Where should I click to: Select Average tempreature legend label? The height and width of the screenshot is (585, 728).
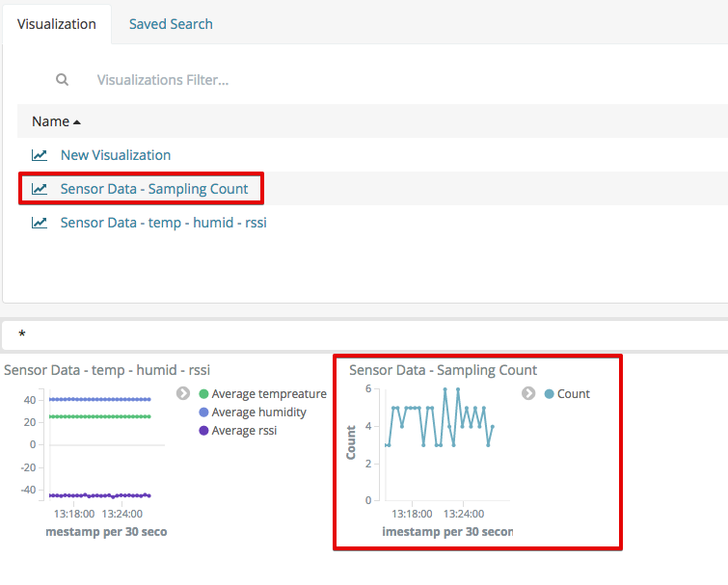(x=269, y=394)
